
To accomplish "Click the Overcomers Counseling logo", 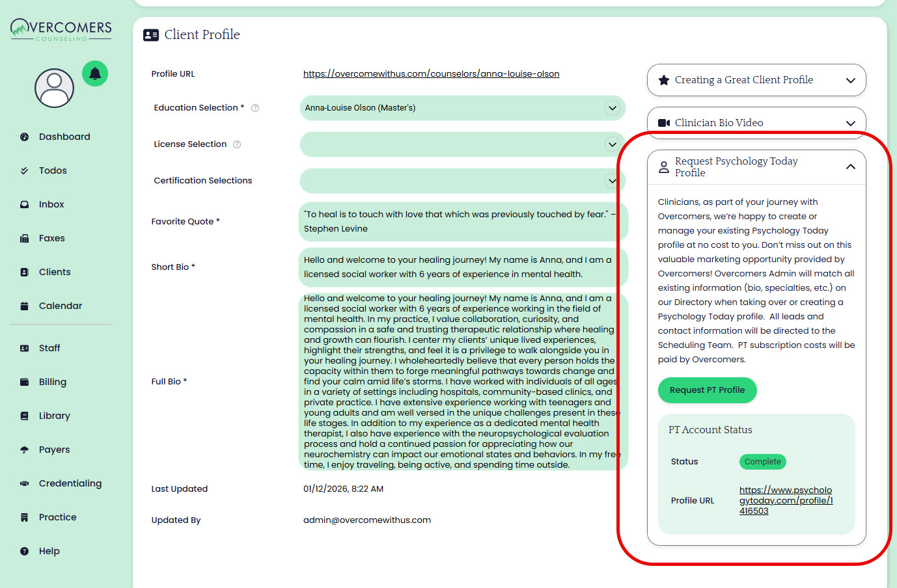I will 61,30.
